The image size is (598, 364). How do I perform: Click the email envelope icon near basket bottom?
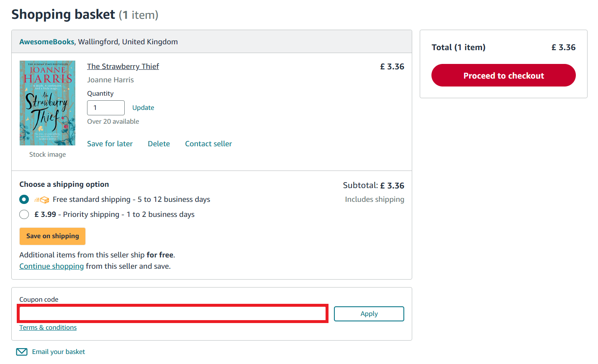pos(21,351)
